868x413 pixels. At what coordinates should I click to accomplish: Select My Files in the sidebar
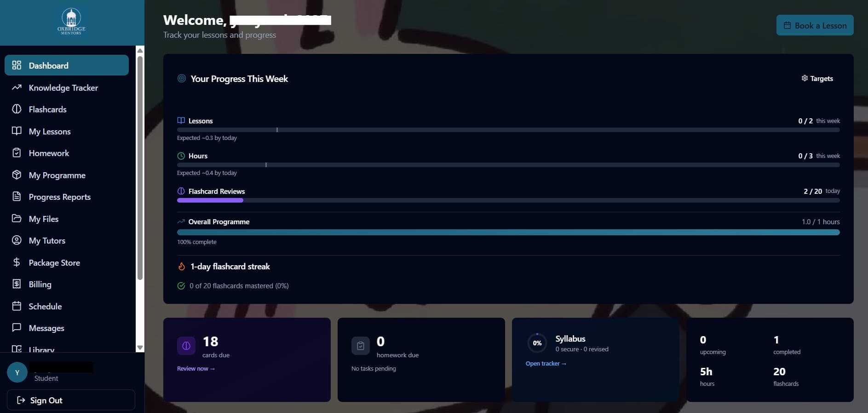[x=67, y=218]
